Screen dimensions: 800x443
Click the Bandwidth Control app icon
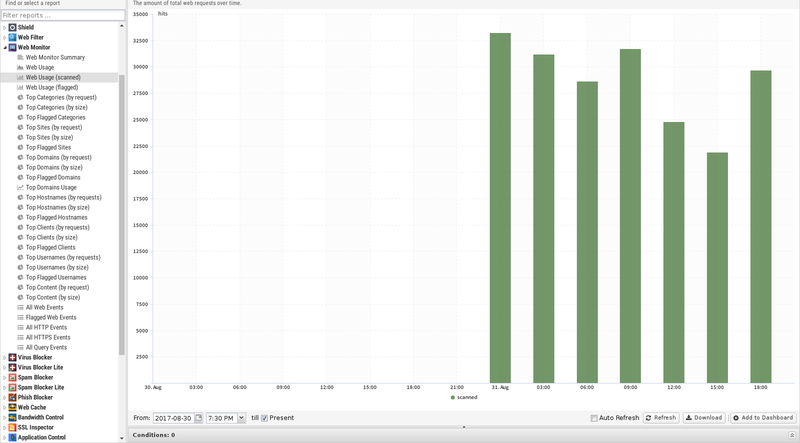click(x=12, y=417)
